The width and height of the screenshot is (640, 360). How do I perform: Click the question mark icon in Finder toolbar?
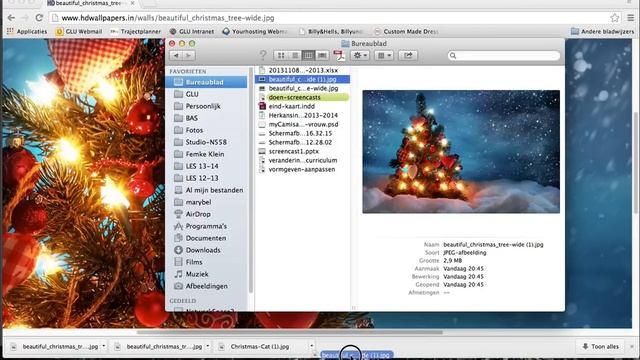pos(263,55)
